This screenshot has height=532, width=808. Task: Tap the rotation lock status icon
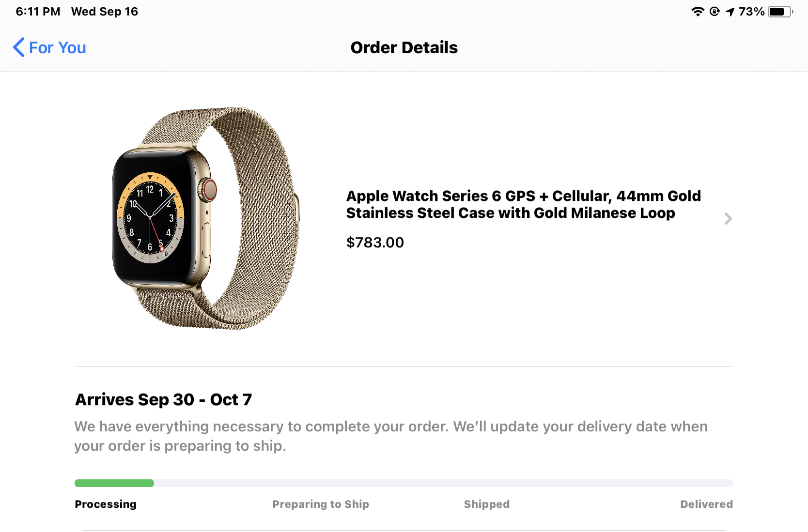pyautogui.click(x=715, y=12)
